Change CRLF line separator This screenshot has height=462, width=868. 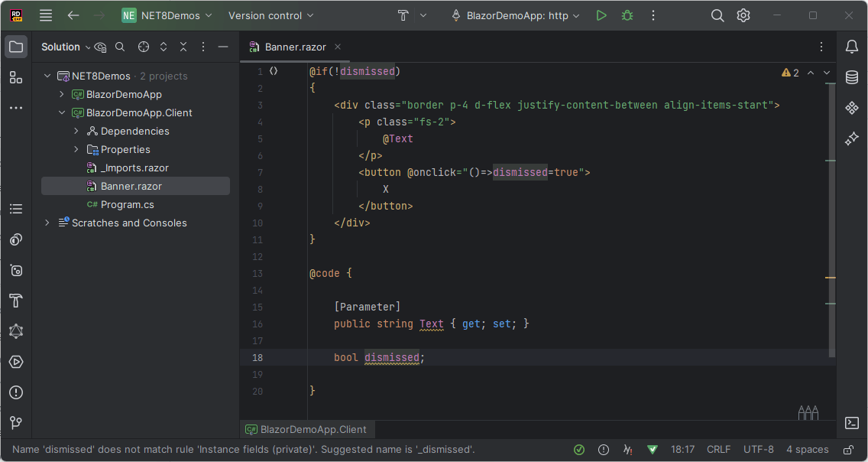coord(718,449)
